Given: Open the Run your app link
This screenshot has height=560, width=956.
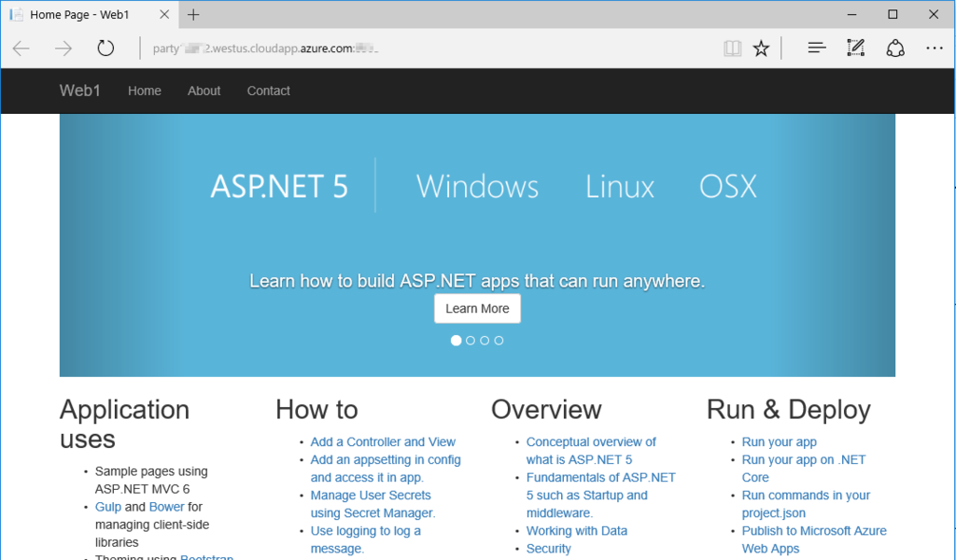Looking at the screenshot, I should coord(780,441).
